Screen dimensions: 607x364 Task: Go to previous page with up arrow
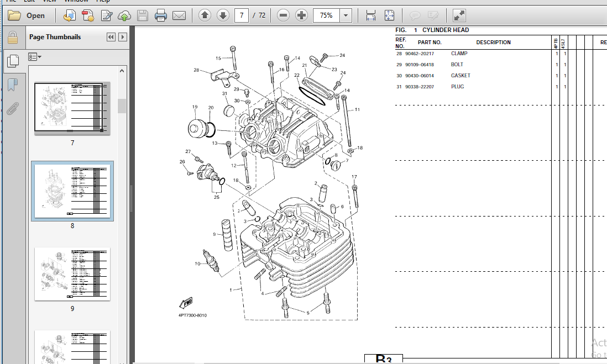click(205, 15)
